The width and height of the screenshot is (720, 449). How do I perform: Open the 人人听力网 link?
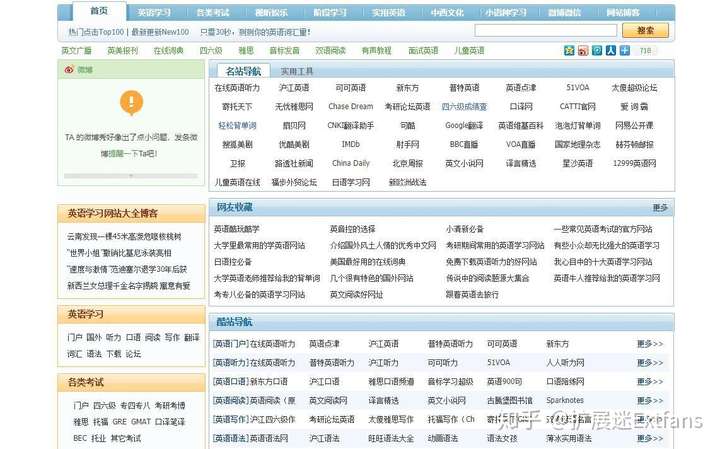pyautogui.click(x=565, y=363)
